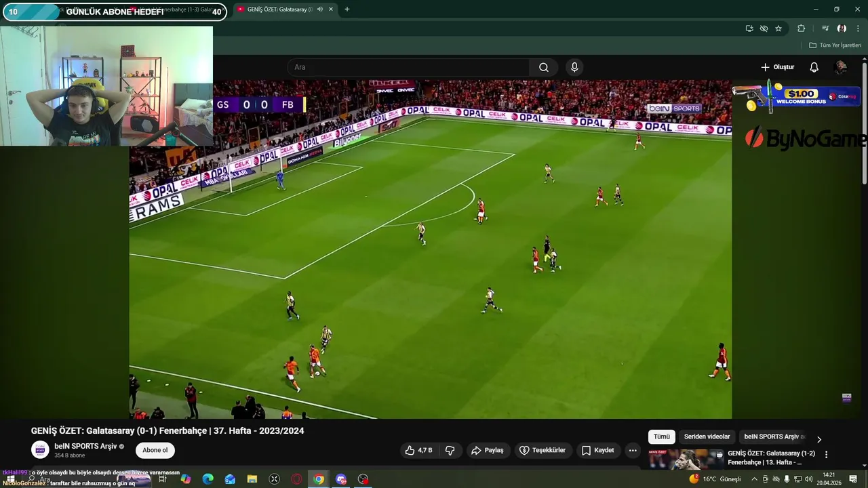Screen dimensions: 868x488
Task: Click the YouTube page vertical scrollbar
Action: pyautogui.click(x=864, y=122)
